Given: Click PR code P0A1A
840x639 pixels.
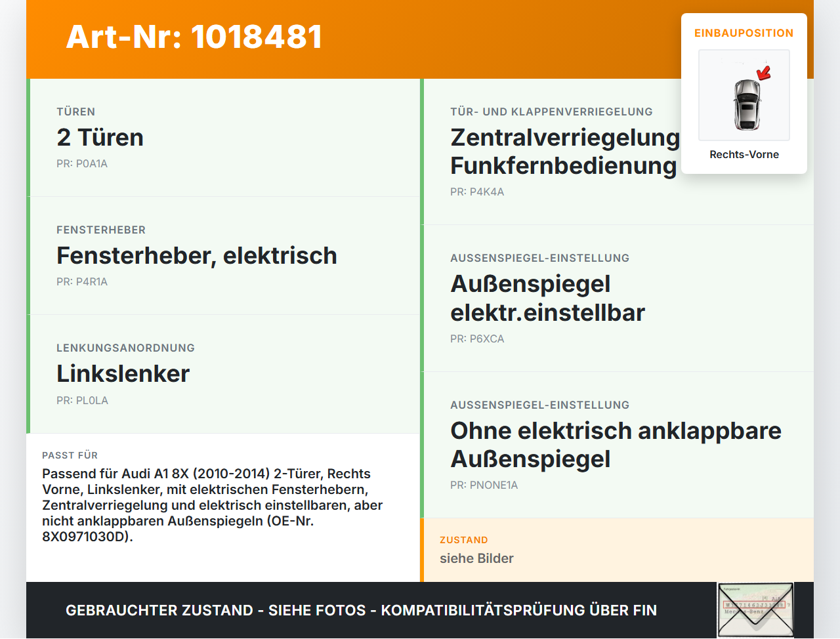Looking at the screenshot, I should click(x=82, y=164).
